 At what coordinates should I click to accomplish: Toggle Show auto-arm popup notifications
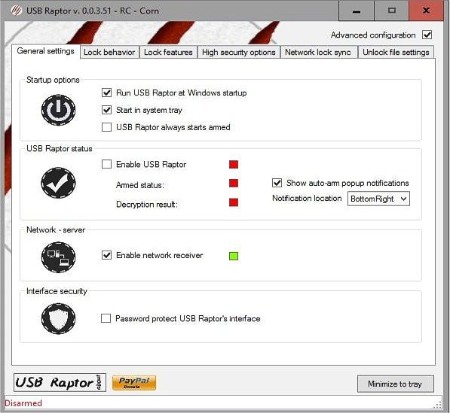coord(277,183)
